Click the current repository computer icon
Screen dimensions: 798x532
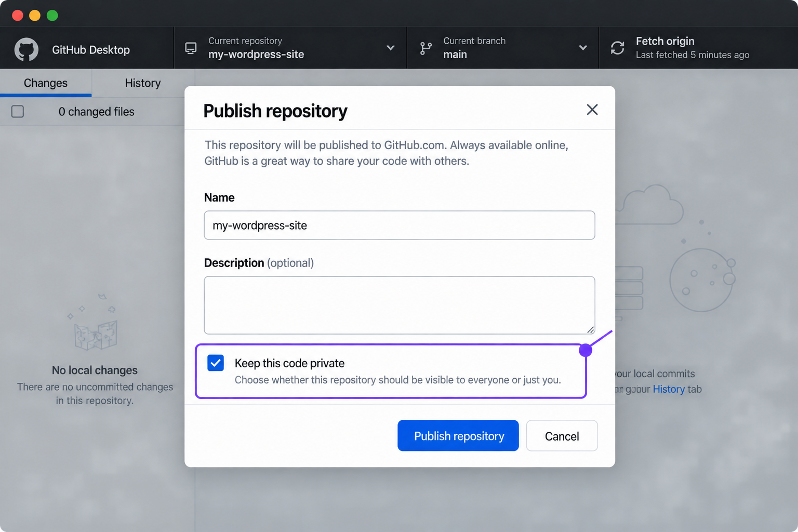click(191, 48)
